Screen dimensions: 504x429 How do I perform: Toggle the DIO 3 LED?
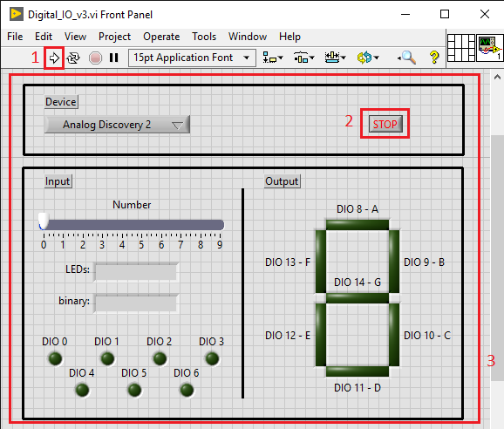point(212,358)
